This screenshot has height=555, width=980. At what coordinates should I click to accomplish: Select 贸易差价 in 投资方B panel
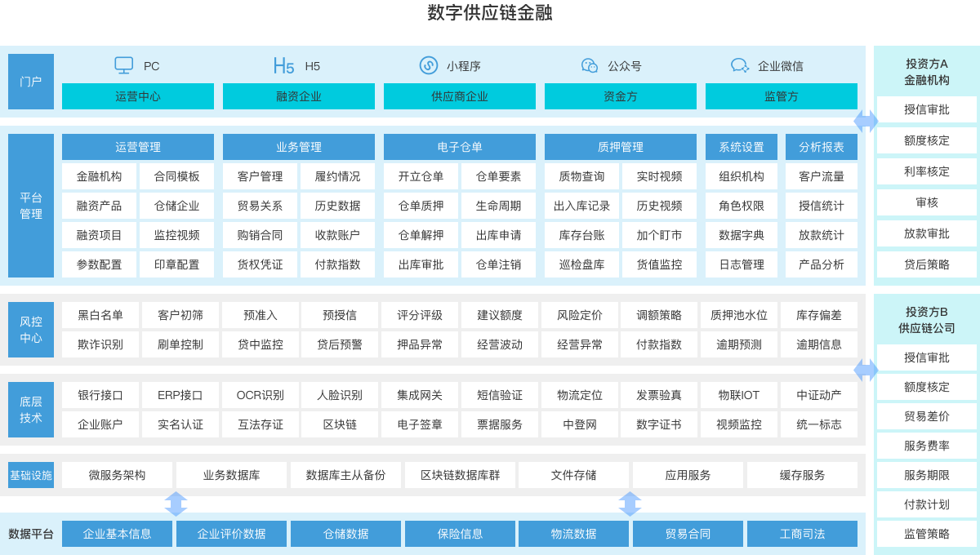[927, 416]
